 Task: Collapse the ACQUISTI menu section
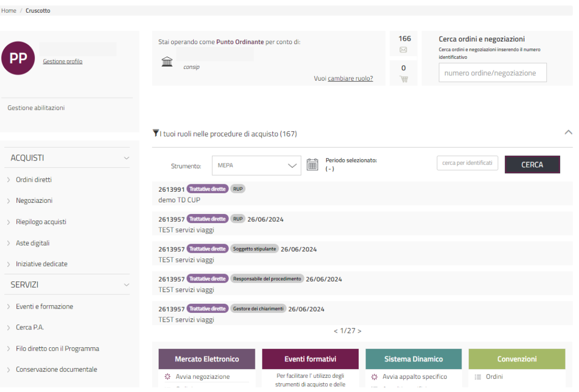click(127, 158)
